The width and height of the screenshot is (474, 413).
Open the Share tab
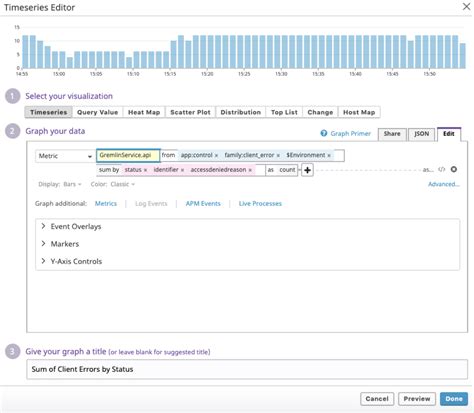[392, 134]
